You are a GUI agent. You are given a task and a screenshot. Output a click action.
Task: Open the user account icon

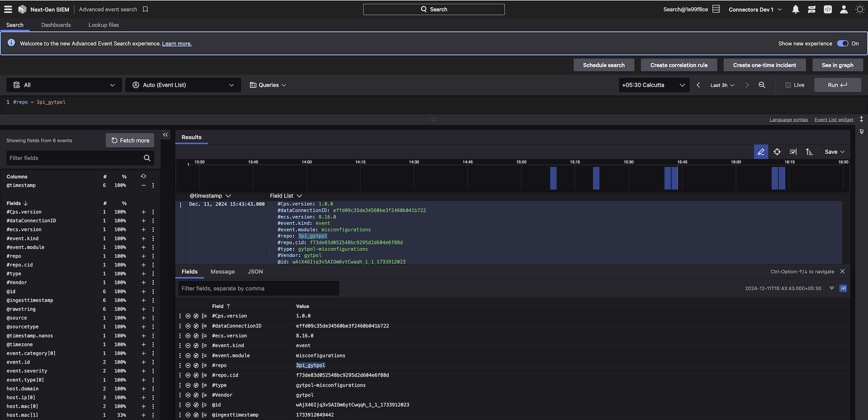tap(844, 9)
